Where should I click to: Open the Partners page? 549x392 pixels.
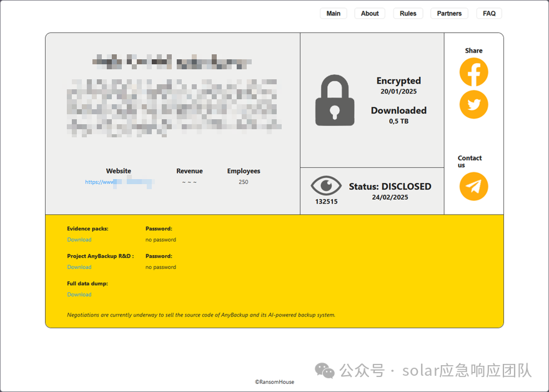point(449,13)
